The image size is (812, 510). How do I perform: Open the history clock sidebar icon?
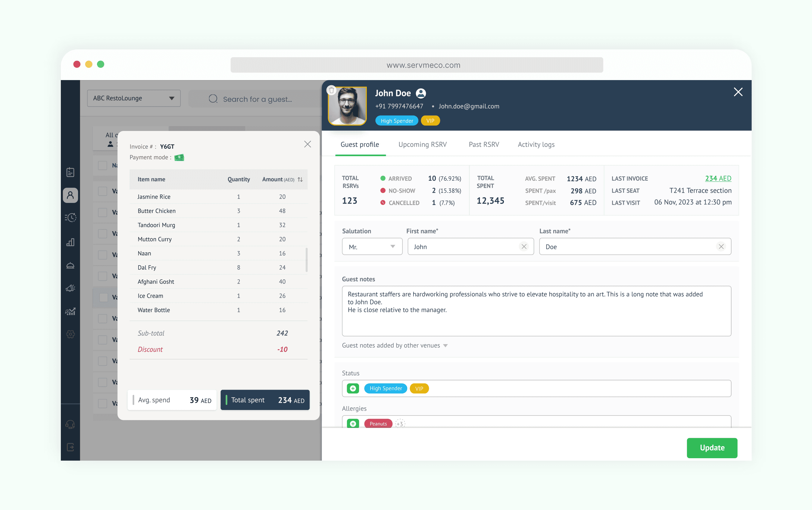point(70,217)
